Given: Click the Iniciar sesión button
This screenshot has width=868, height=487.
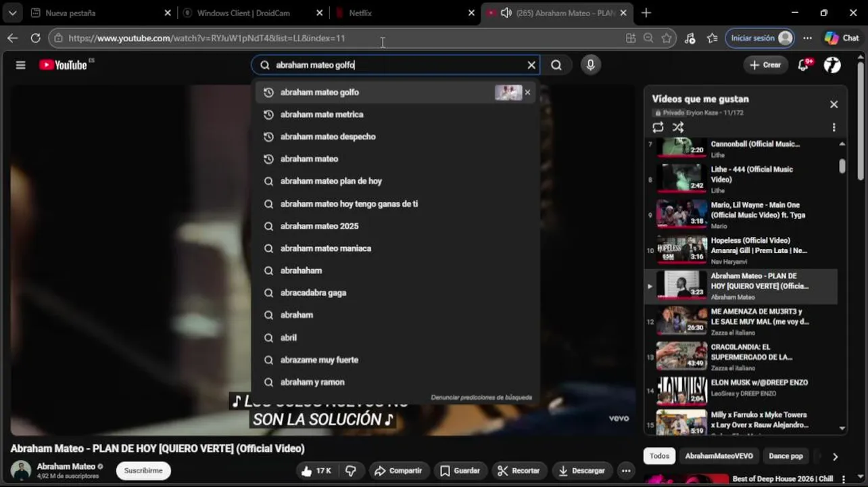Looking at the screenshot, I should tap(760, 39).
